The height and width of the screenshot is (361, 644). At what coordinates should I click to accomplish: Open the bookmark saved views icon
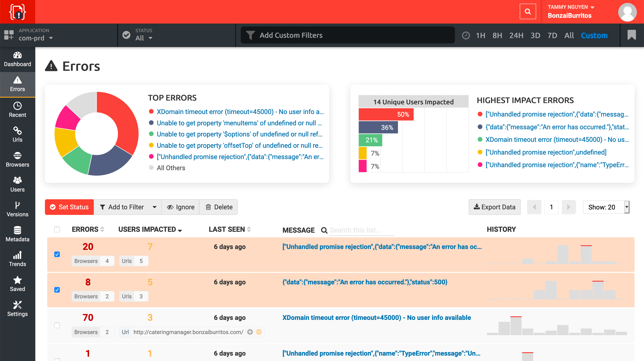[x=631, y=35]
